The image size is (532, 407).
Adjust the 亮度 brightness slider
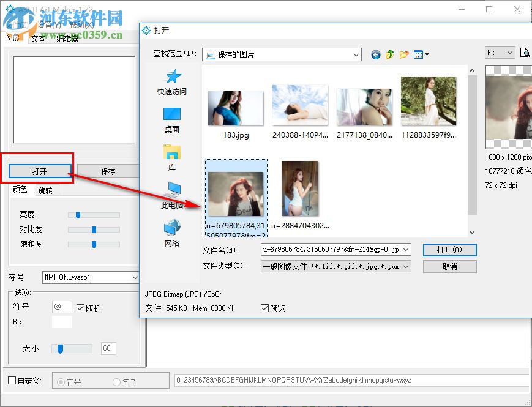77,215
